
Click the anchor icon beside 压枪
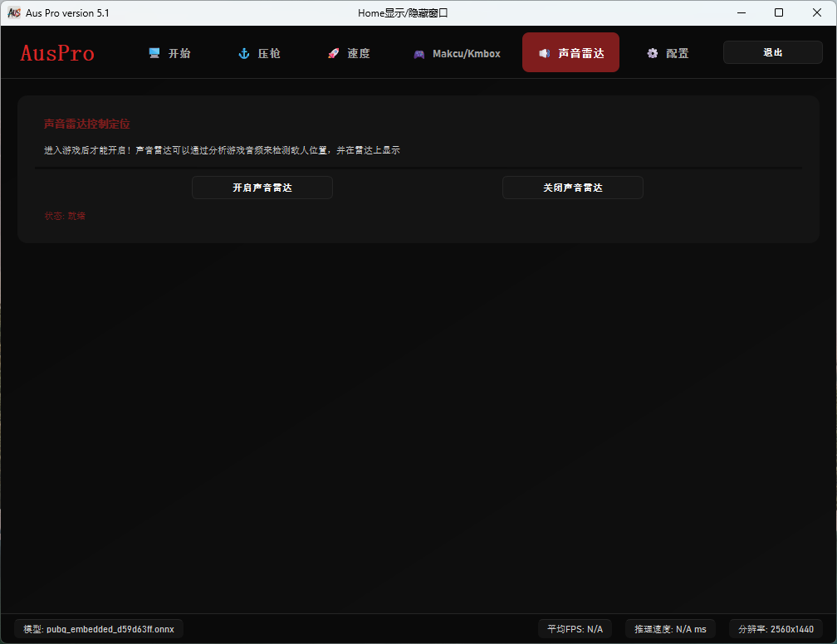[x=244, y=53]
